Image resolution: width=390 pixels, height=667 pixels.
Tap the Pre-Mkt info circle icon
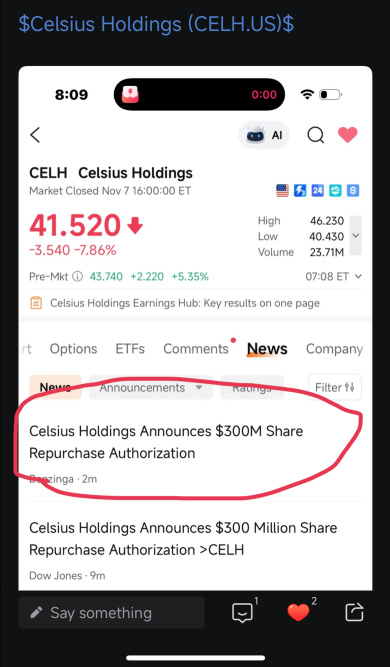pyautogui.click(x=77, y=276)
